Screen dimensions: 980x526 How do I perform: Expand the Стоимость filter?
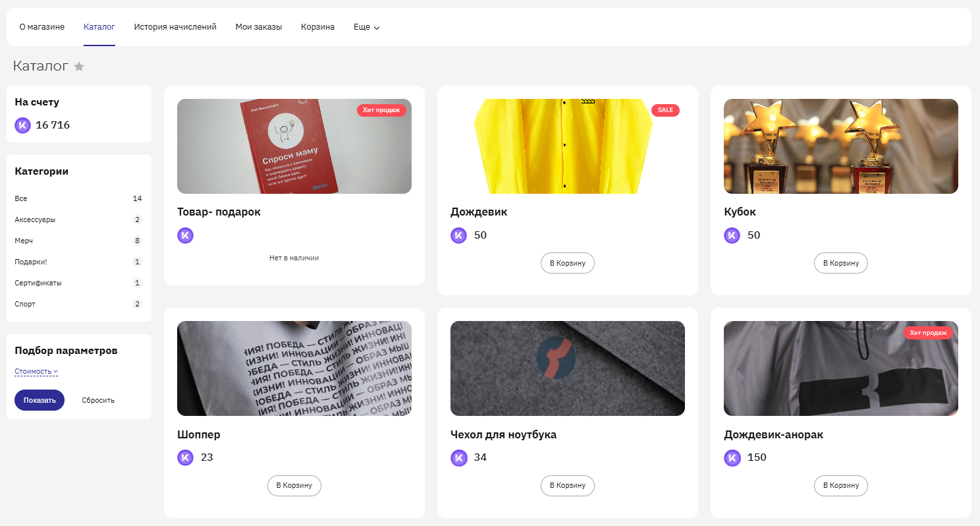pyautogui.click(x=36, y=372)
